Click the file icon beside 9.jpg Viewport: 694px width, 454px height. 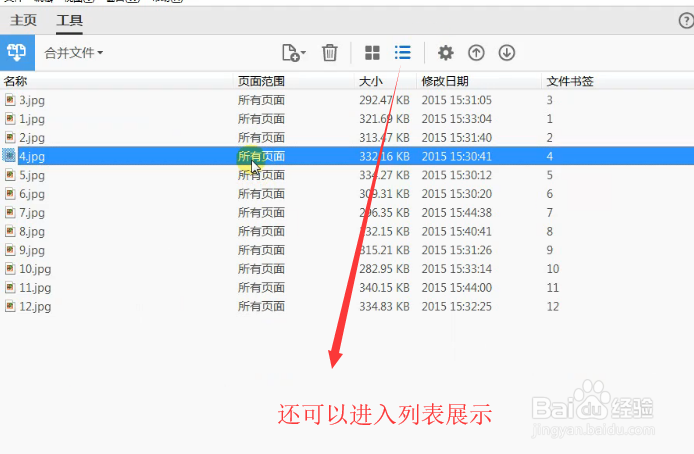pyautogui.click(x=10, y=250)
